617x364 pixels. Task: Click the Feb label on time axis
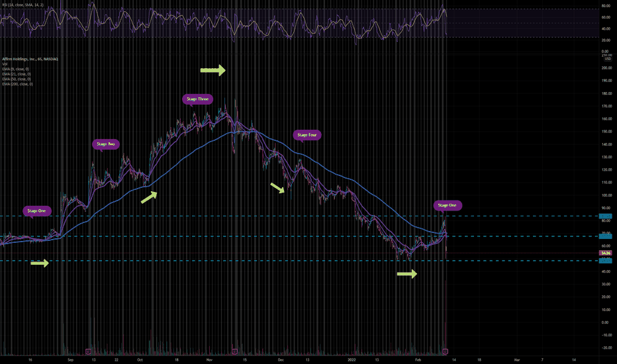coord(418,359)
